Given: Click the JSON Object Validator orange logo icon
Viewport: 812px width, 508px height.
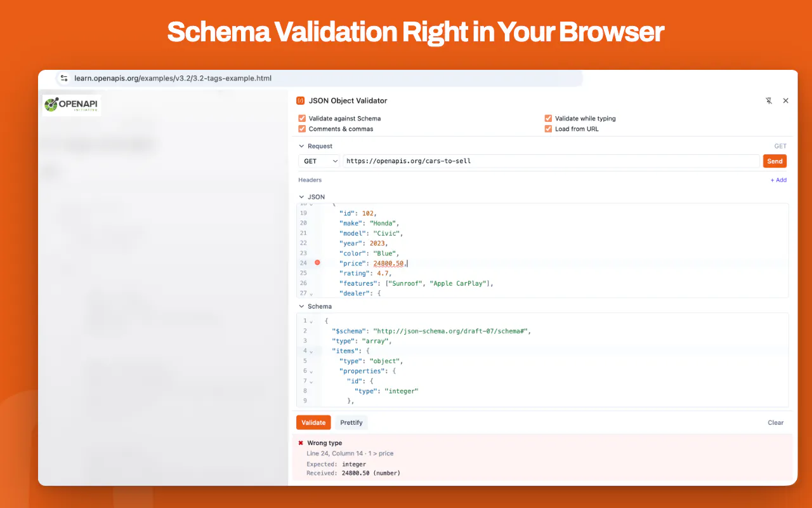Looking at the screenshot, I should coord(301,100).
